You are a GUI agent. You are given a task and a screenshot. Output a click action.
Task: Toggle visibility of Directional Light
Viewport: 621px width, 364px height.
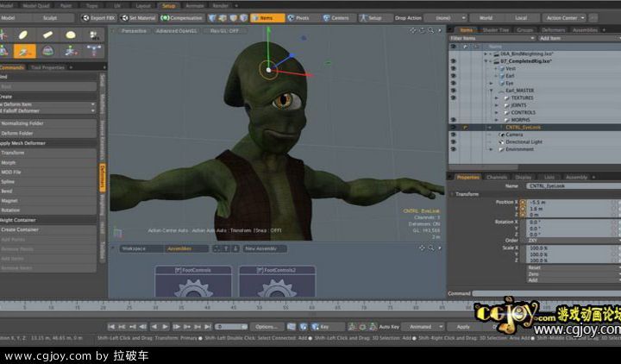tap(454, 141)
